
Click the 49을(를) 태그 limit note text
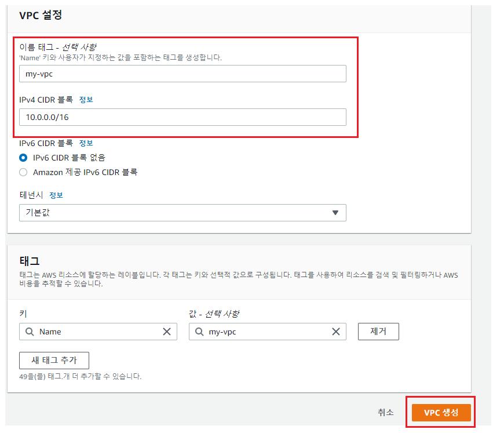click(x=81, y=376)
